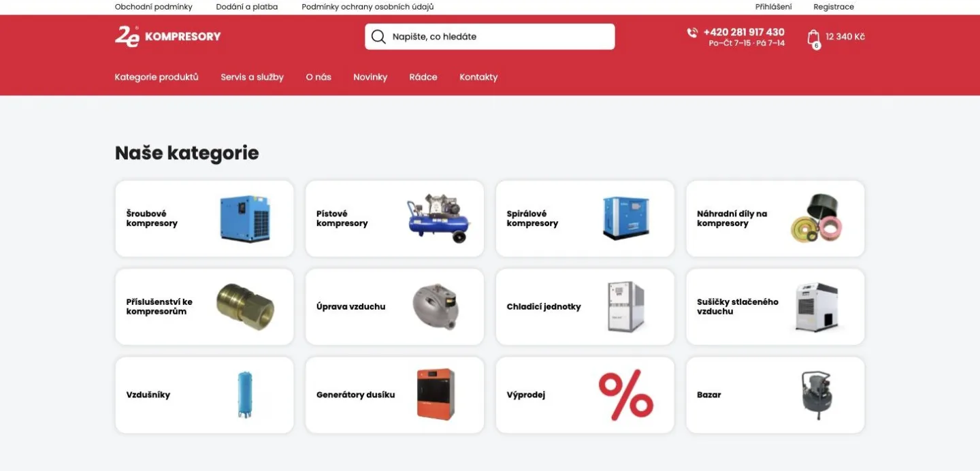Click the phone number +420 281 917 430

click(x=744, y=32)
